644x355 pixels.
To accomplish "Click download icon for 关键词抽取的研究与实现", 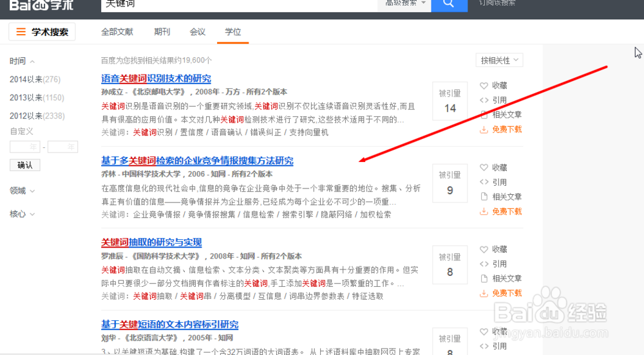I will click(x=484, y=293).
